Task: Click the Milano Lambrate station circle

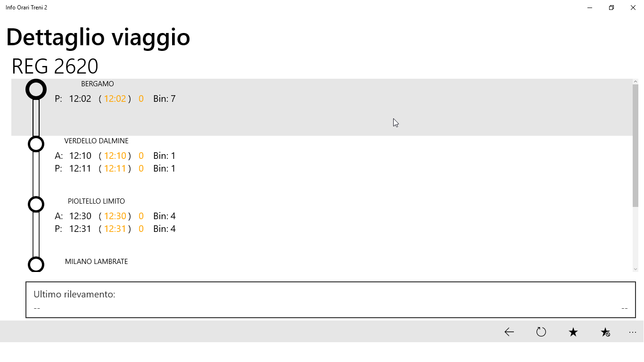Action: tap(36, 264)
